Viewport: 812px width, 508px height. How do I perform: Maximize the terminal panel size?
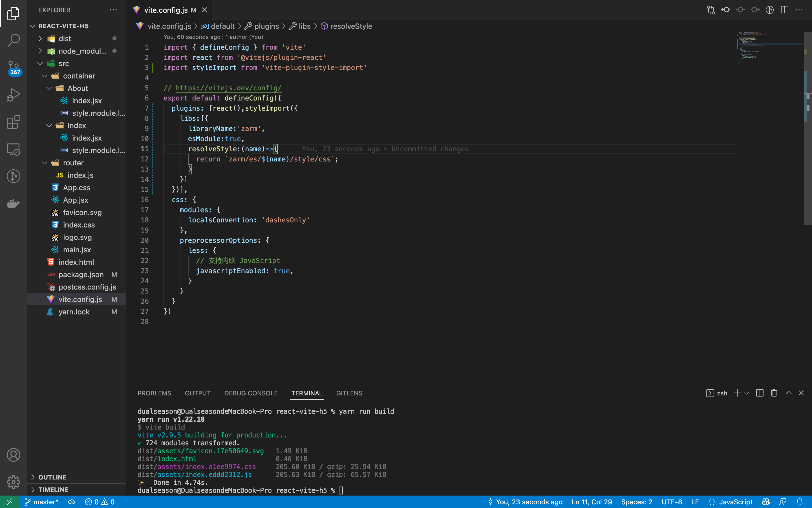[789, 393]
